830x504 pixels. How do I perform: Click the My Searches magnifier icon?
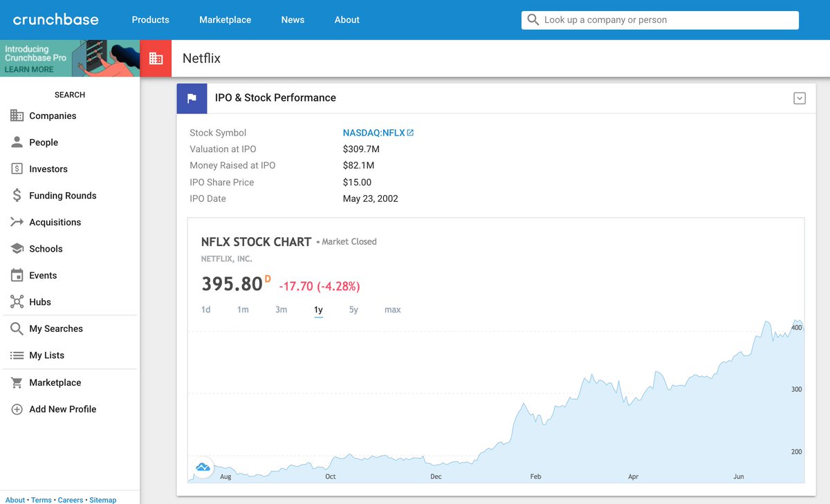tap(17, 328)
